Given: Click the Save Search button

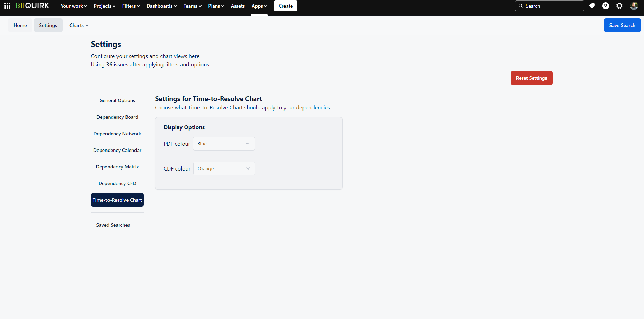Looking at the screenshot, I should [x=622, y=25].
